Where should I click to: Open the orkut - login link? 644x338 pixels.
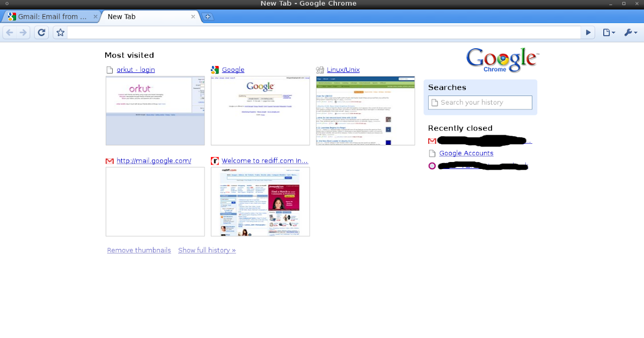click(x=135, y=70)
